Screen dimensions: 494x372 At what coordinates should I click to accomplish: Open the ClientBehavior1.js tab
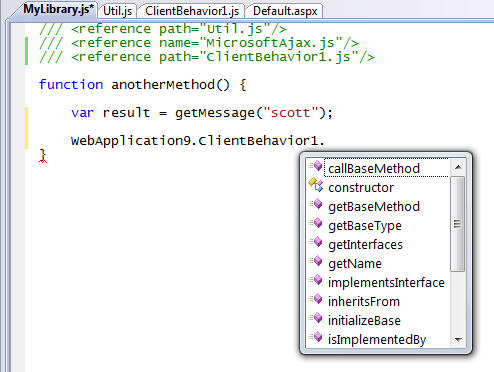click(192, 11)
